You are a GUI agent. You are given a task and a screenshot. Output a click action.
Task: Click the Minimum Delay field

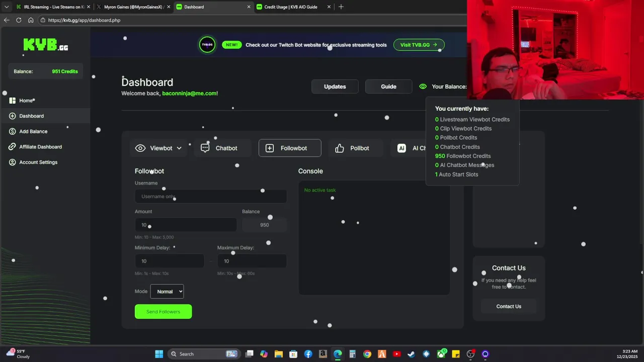pos(170,261)
